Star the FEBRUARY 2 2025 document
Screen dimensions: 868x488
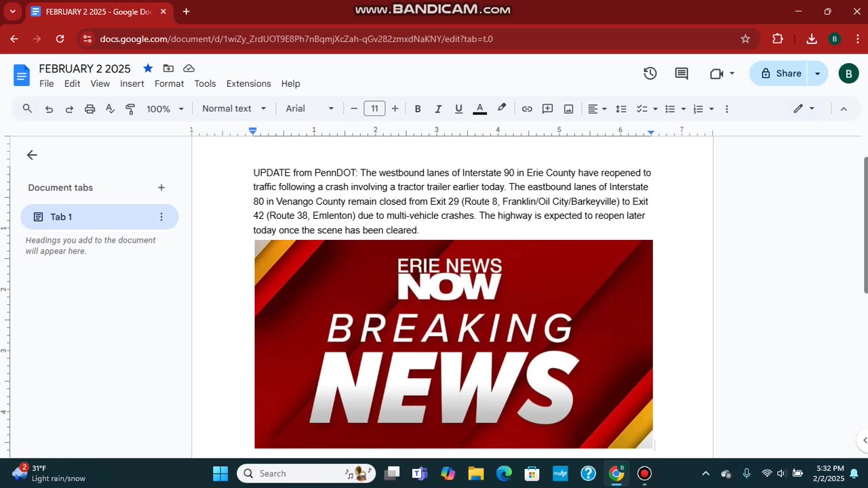click(x=148, y=68)
